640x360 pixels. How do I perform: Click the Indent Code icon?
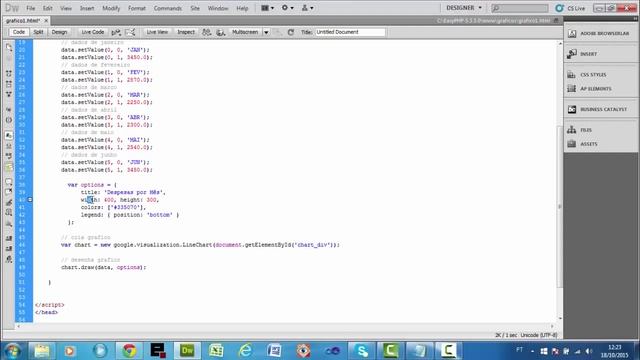point(9,238)
